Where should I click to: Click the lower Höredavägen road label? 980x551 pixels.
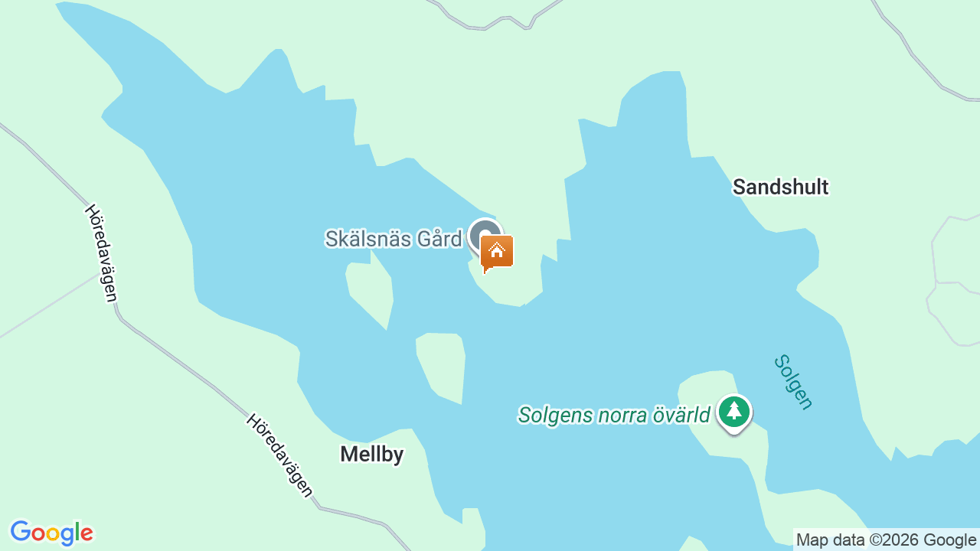280,455
